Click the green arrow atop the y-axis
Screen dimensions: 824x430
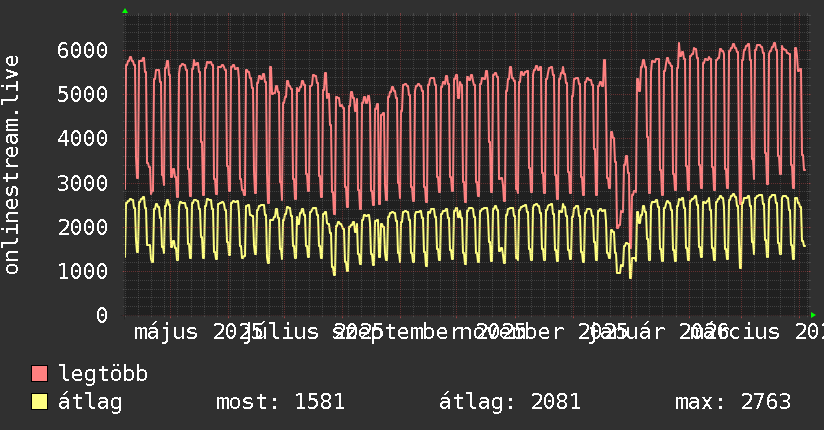(x=125, y=11)
